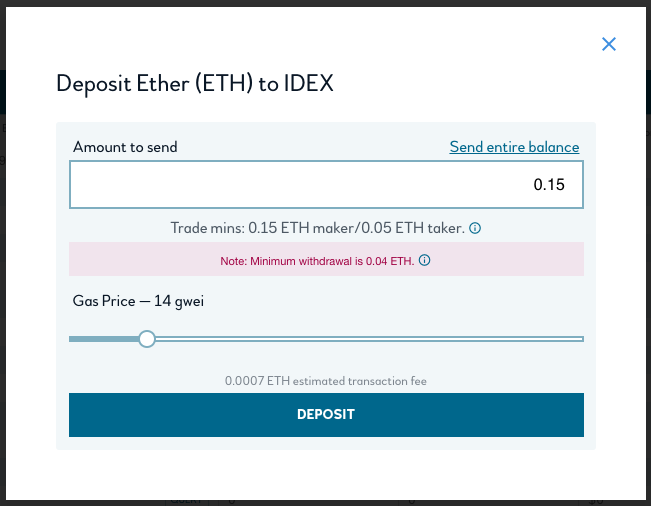
Task: Click the info icon after minimum withdrawal note
Action: pyautogui.click(x=424, y=260)
